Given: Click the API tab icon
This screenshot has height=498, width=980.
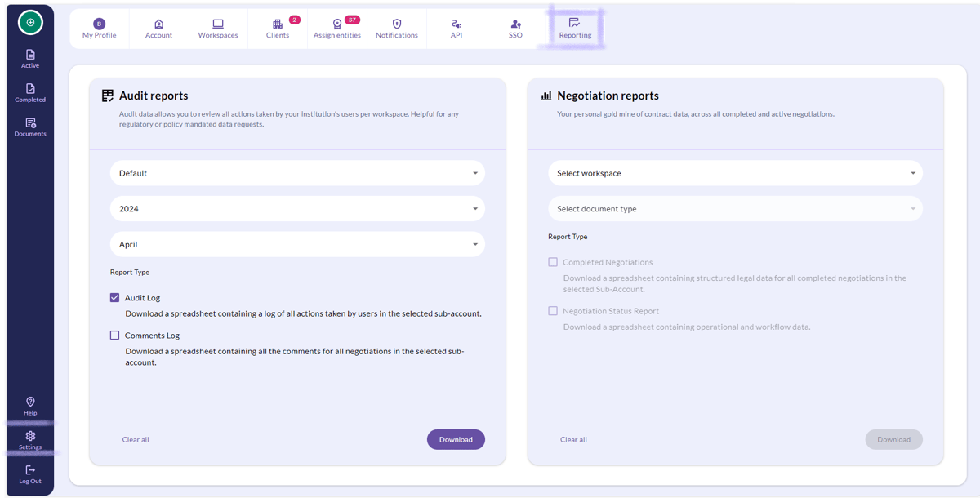Looking at the screenshot, I should click(457, 24).
